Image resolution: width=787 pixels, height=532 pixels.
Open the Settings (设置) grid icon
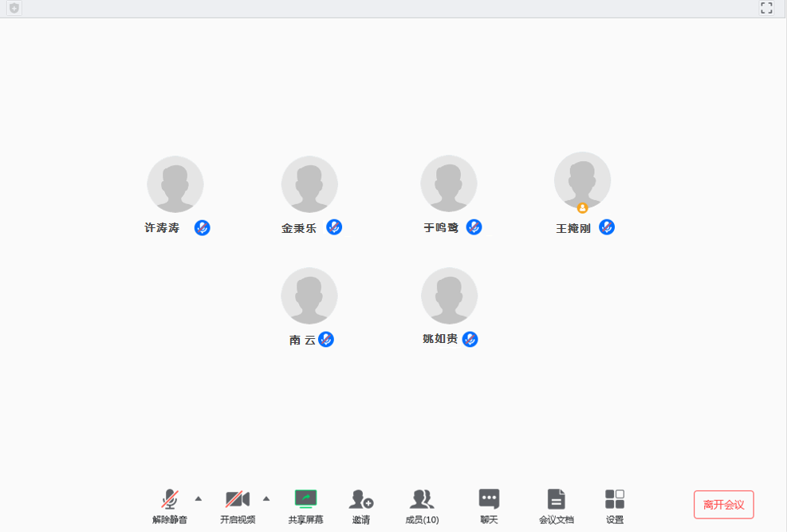(x=615, y=500)
